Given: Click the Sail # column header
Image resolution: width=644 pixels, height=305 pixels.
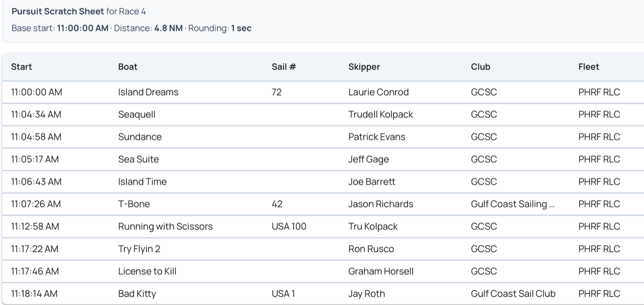Looking at the screenshot, I should 284,66.
